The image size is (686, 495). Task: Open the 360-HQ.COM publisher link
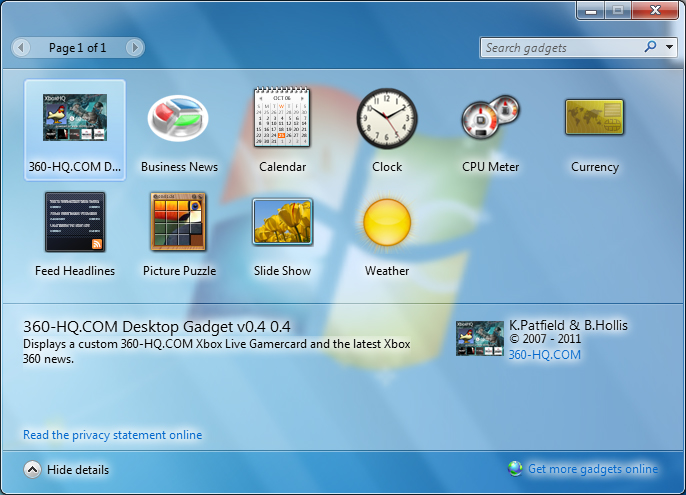(x=545, y=355)
